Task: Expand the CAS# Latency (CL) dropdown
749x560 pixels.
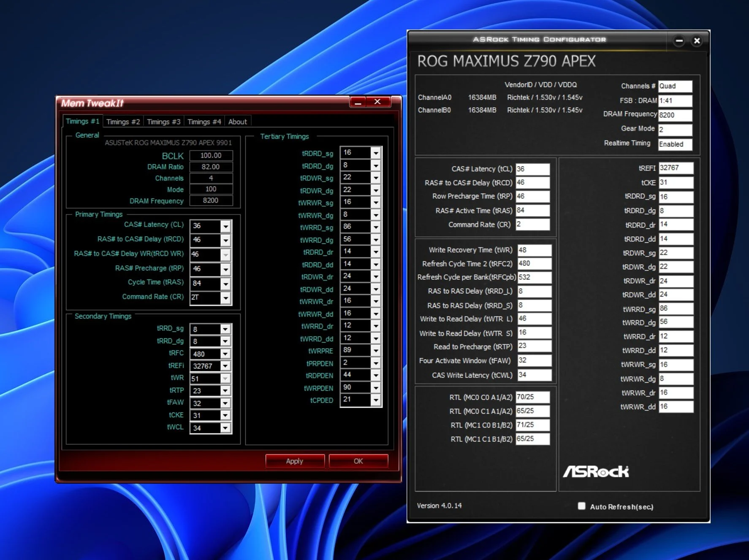Action: 226,226
